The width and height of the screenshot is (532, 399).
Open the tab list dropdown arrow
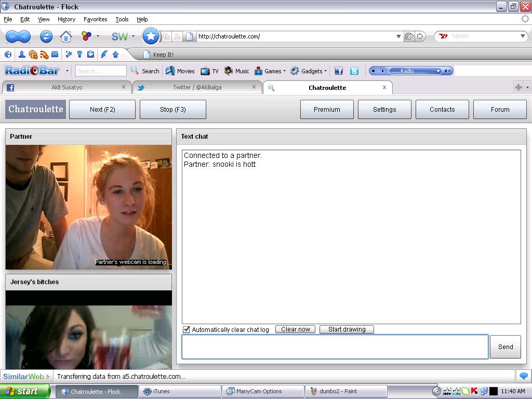[x=527, y=87]
